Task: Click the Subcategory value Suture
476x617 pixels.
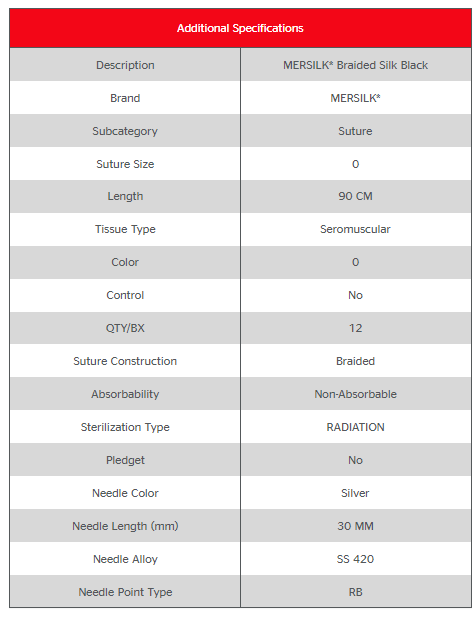Action: [x=355, y=131]
